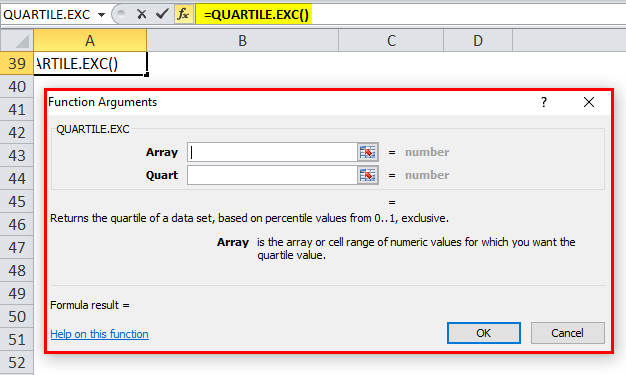Select column C header
This screenshot has height=375, width=626.
(x=391, y=40)
